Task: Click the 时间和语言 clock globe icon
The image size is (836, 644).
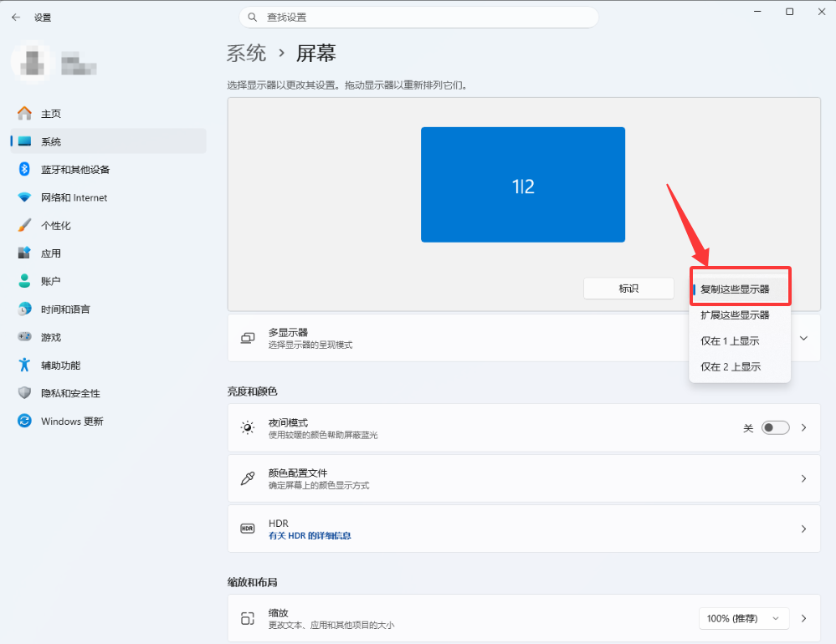Action: point(24,309)
